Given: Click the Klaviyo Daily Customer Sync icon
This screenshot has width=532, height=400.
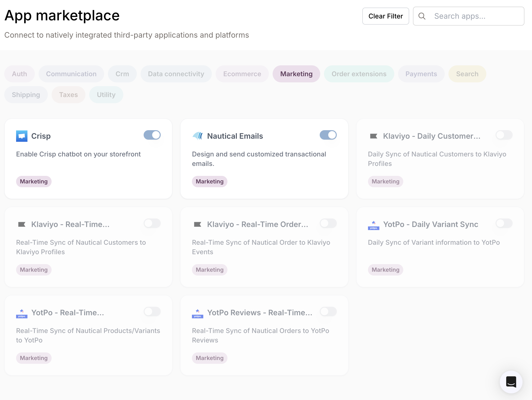Looking at the screenshot, I should (x=373, y=136).
